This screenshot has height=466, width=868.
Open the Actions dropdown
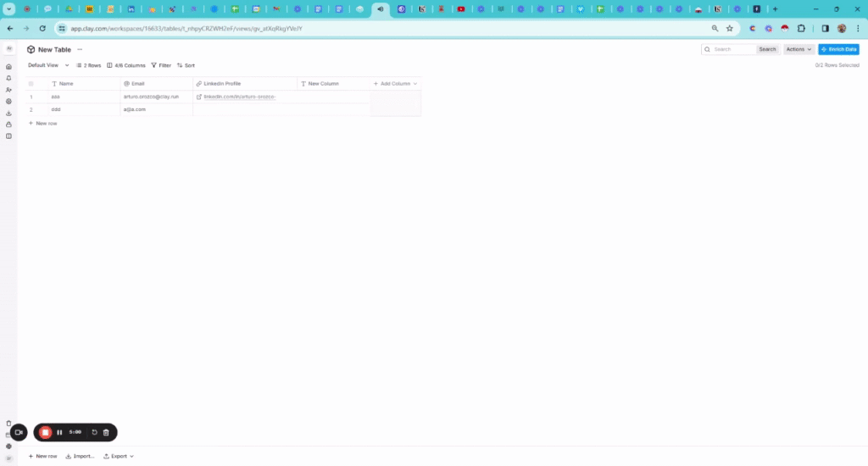tap(798, 49)
